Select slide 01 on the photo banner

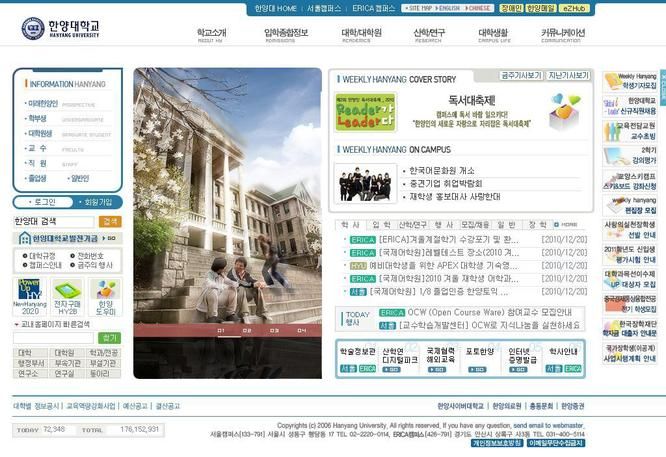pyautogui.click(x=220, y=330)
